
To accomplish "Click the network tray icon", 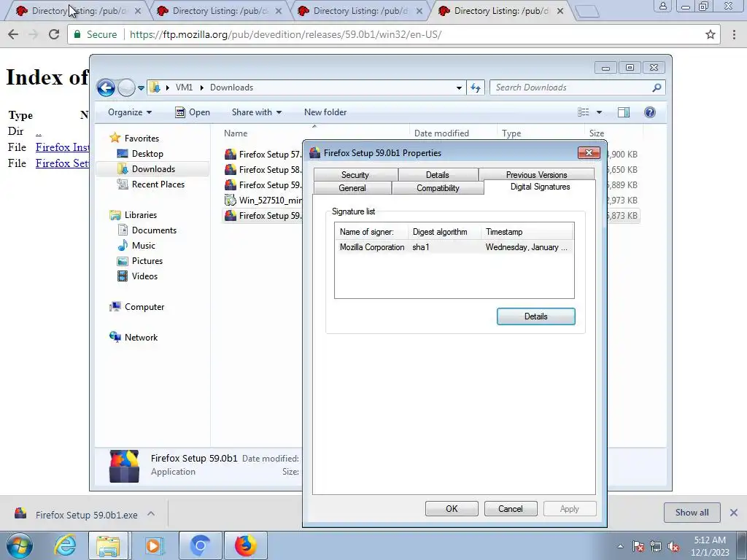I will point(656,546).
